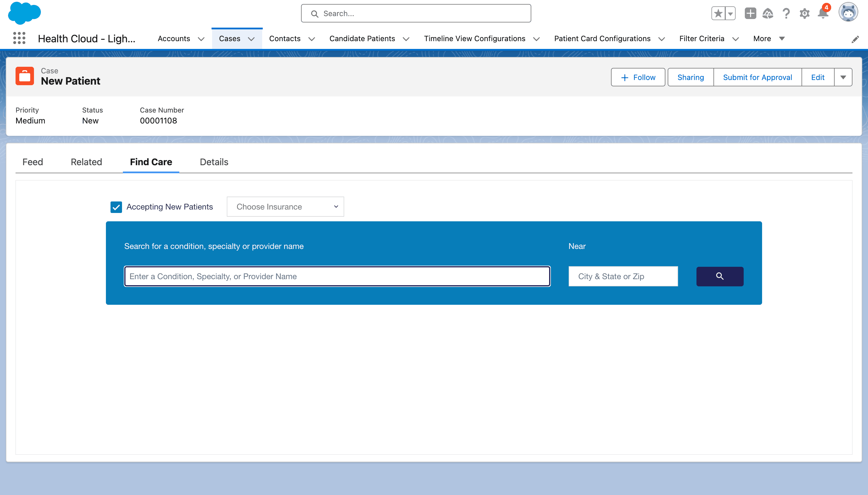Click the Follow button
This screenshot has height=495, width=868.
coord(638,77)
